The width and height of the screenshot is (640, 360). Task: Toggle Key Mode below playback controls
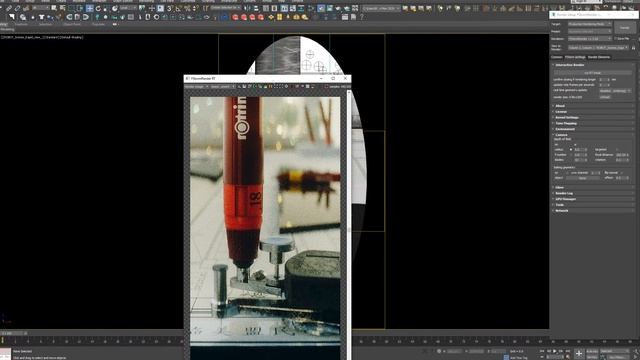tap(542, 357)
